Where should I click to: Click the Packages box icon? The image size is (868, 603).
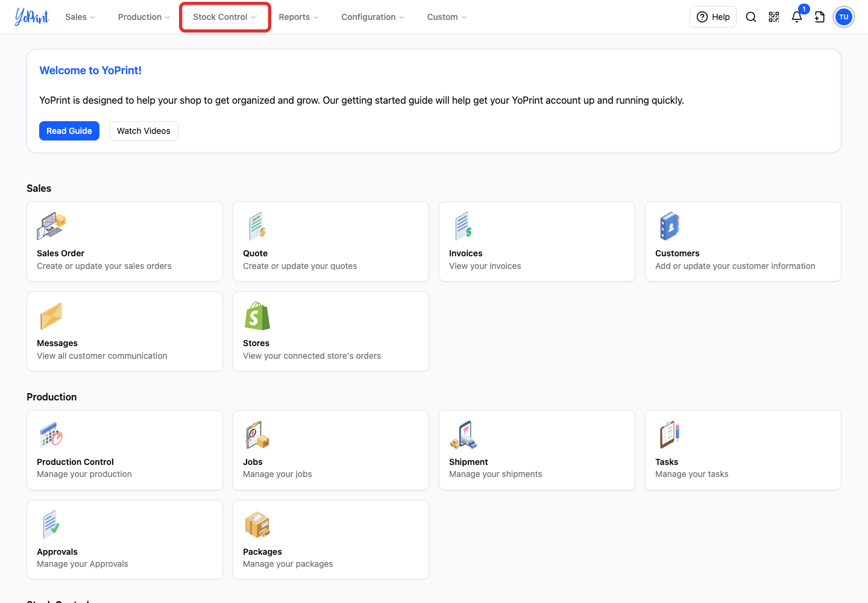pyautogui.click(x=257, y=525)
